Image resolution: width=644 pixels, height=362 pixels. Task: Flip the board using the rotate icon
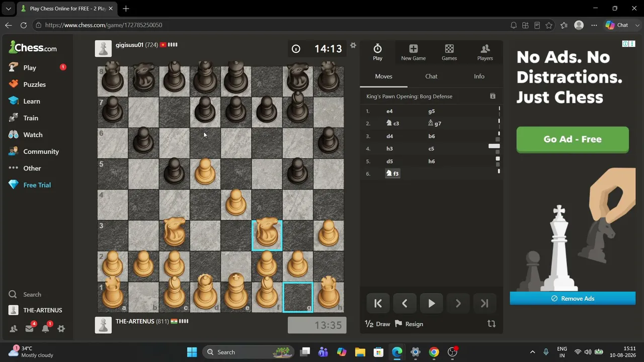pyautogui.click(x=492, y=324)
